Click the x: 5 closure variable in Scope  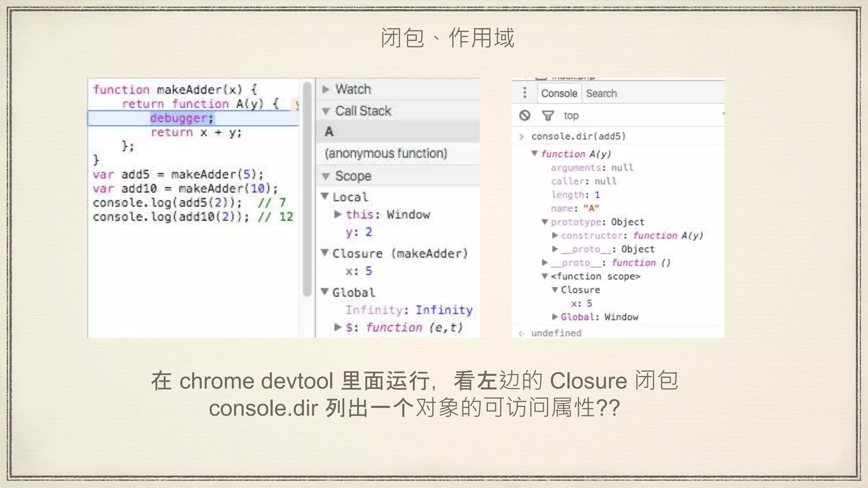coord(359,271)
